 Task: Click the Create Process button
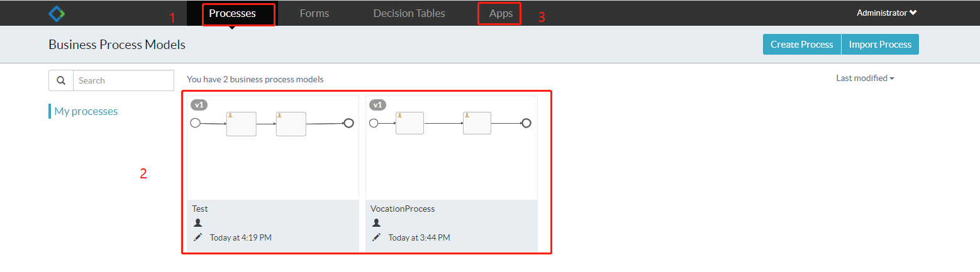tap(802, 45)
